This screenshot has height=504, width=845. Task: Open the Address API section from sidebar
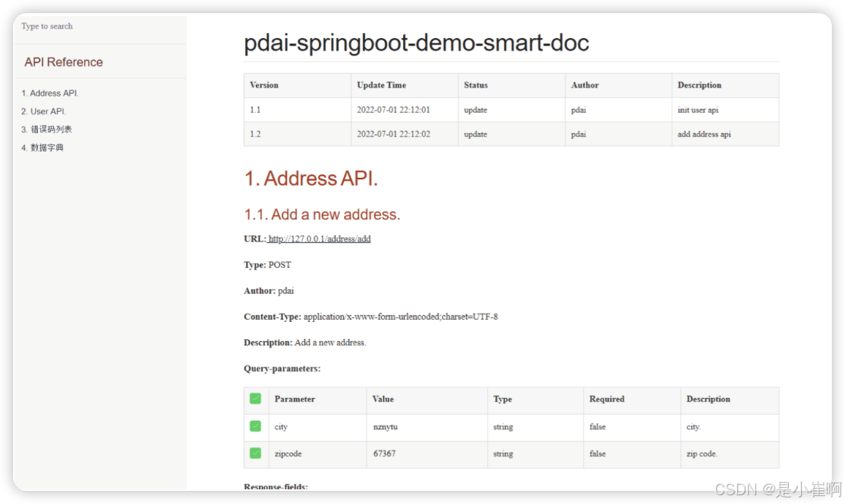50,93
